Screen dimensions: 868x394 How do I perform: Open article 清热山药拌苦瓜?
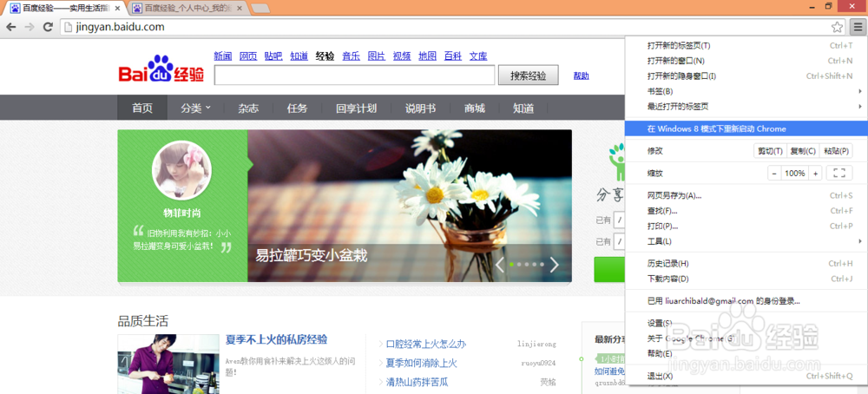417,382
